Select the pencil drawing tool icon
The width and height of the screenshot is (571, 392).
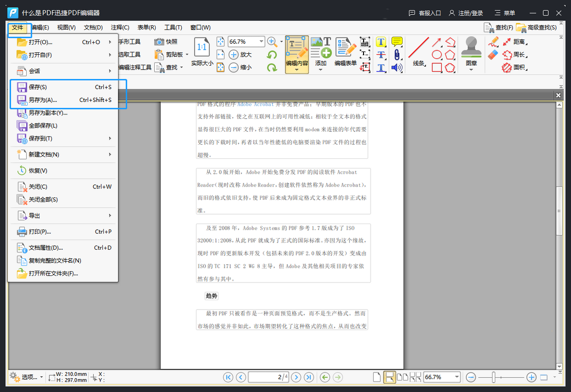(x=493, y=42)
